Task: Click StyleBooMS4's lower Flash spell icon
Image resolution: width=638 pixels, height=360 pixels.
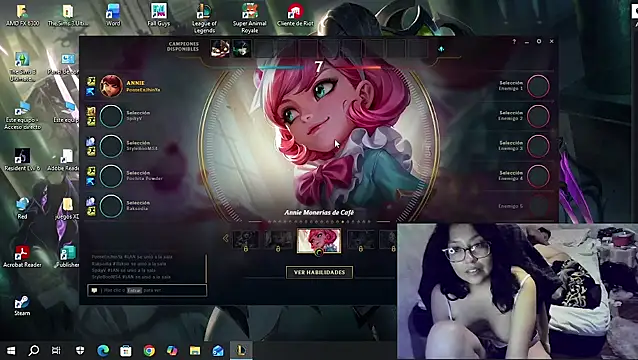Action: [91, 151]
